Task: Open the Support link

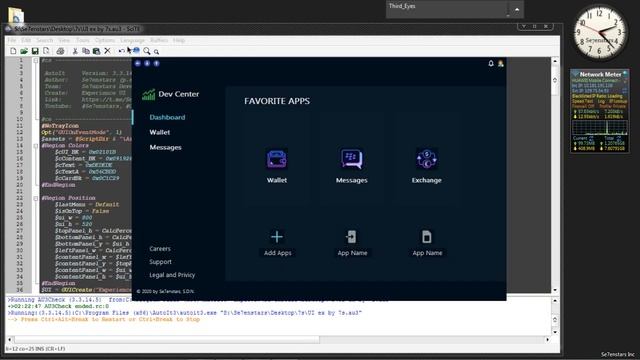Action: point(160,262)
